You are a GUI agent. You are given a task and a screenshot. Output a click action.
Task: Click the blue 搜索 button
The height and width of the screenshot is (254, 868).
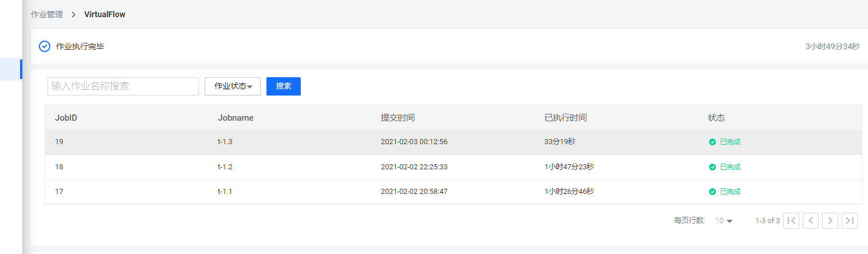[284, 86]
